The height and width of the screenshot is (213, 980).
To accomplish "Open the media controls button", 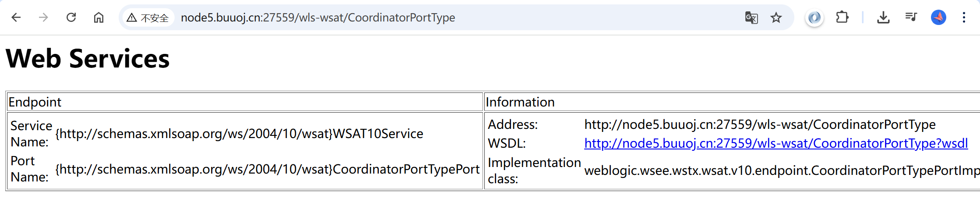I will coord(911,18).
